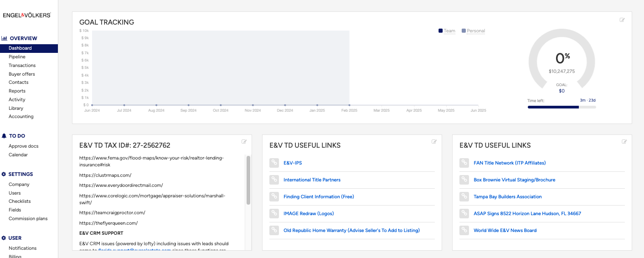The image size is (644, 258).
Task: Click the link icon beside E&V-IPS
Action: click(x=274, y=163)
